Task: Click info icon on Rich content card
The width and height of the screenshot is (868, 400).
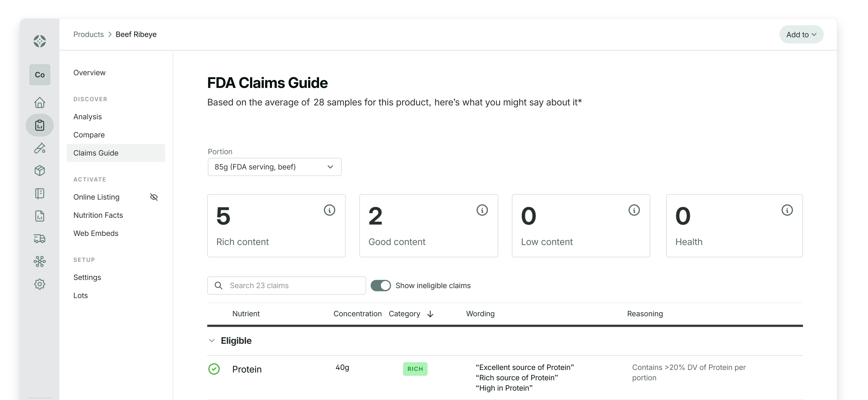Action: point(329,210)
